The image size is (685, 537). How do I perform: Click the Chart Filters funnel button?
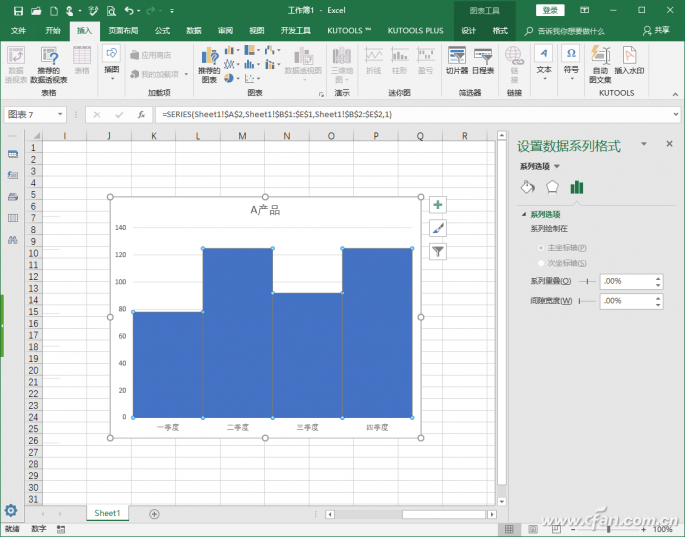(437, 251)
